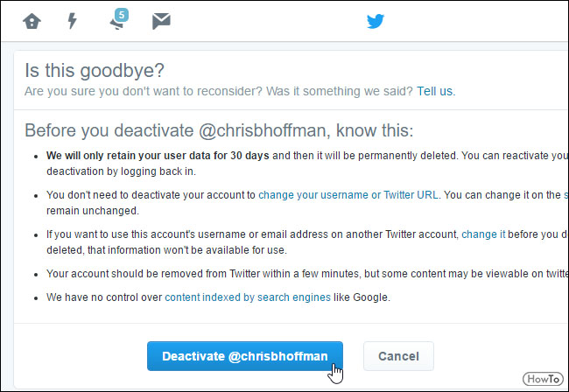The width and height of the screenshot is (569, 392).
Task: Click the blue Twitter bird logo
Action: tap(376, 21)
